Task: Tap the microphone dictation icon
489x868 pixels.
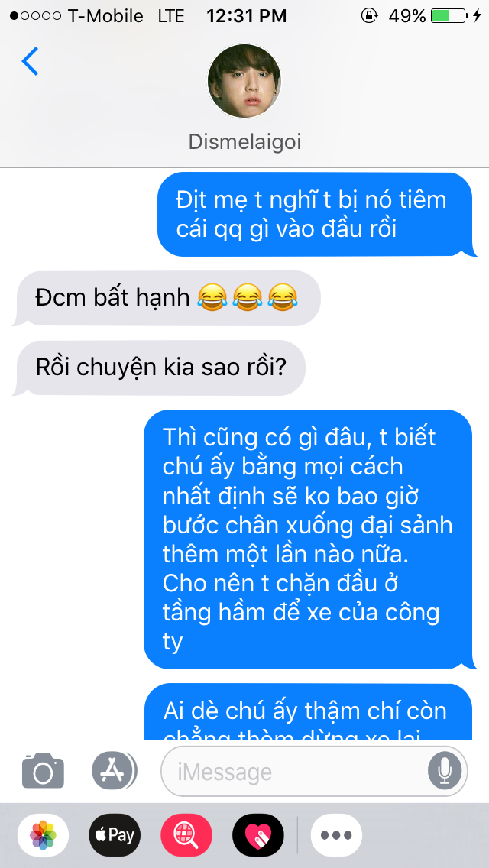Action: [x=445, y=770]
